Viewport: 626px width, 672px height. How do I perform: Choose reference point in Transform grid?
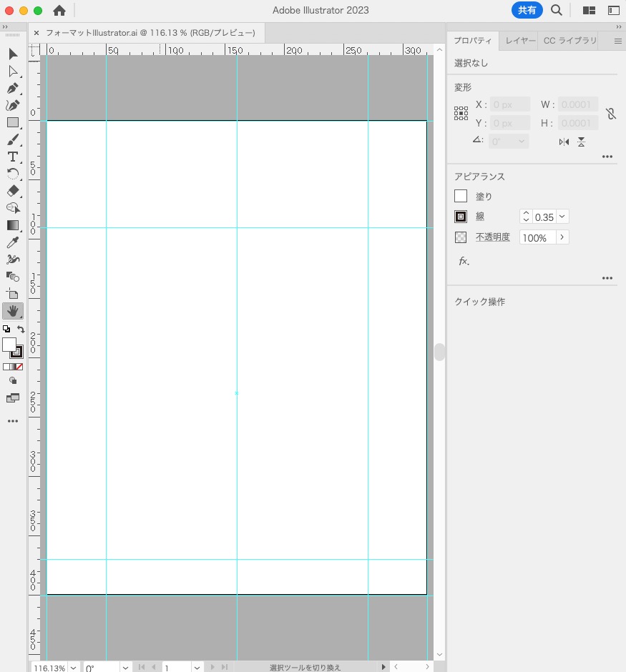pos(461,114)
